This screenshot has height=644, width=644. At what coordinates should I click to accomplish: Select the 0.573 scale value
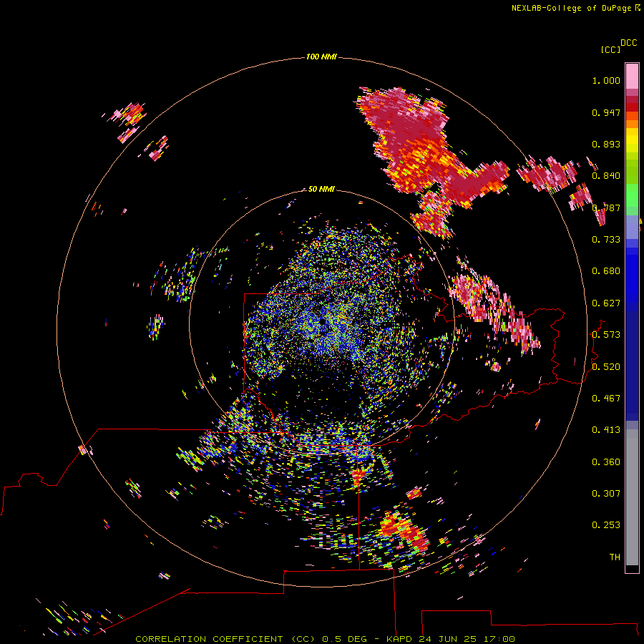606,335
